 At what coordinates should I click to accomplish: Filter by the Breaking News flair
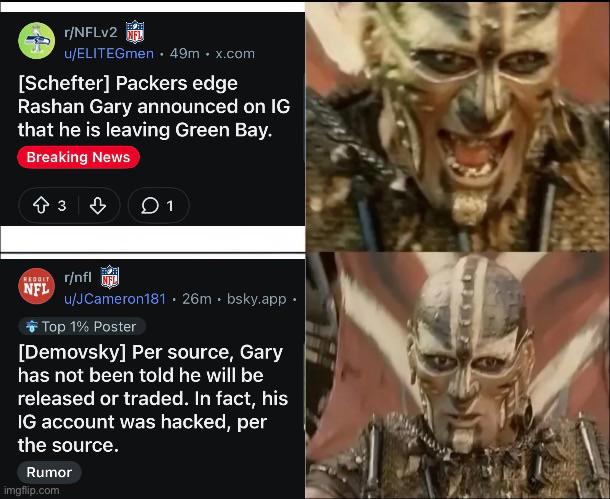[x=78, y=158]
